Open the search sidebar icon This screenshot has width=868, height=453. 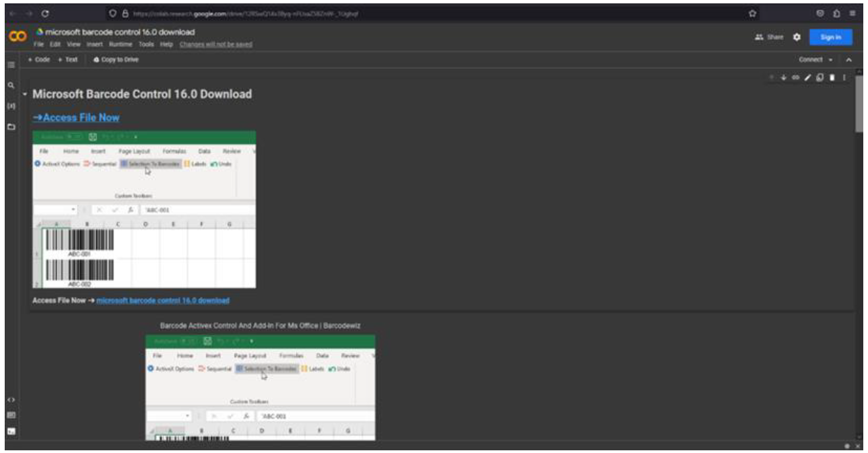click(11, 86)
